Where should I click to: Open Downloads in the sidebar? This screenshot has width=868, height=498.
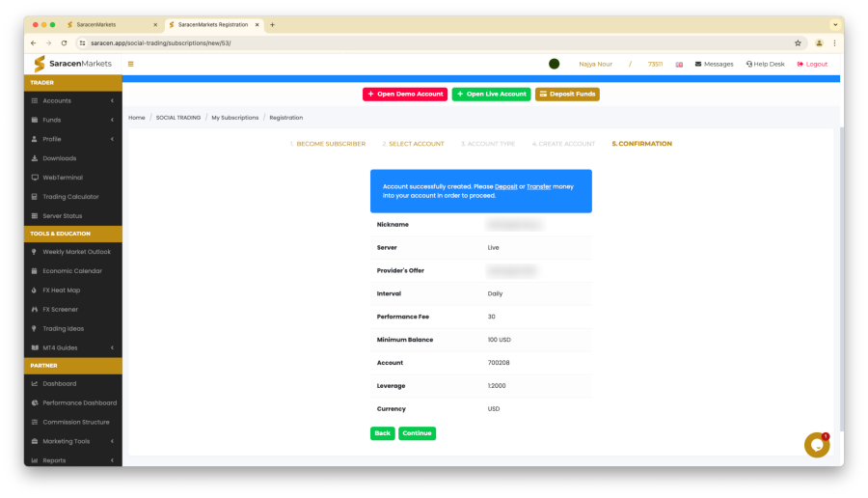[73, 158]
